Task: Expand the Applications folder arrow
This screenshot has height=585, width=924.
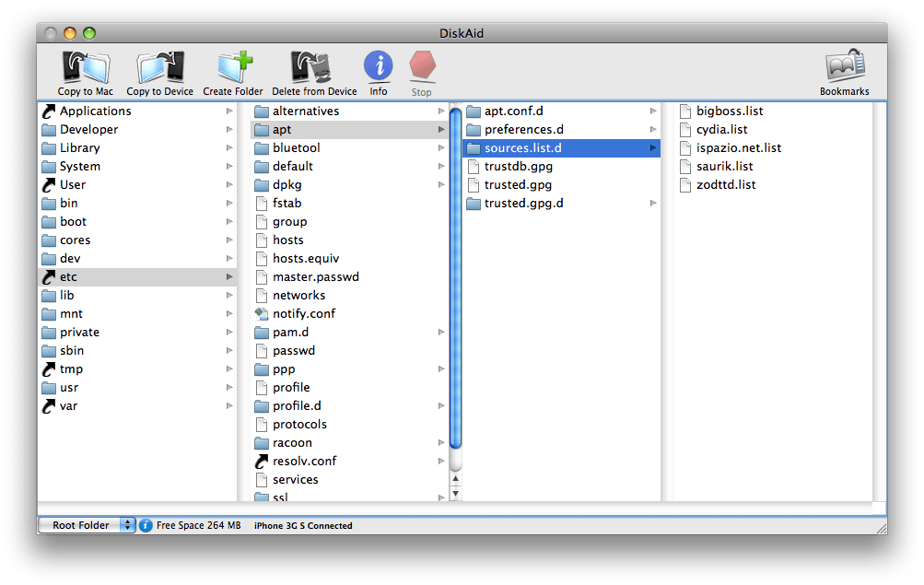Action: [229, 111]
